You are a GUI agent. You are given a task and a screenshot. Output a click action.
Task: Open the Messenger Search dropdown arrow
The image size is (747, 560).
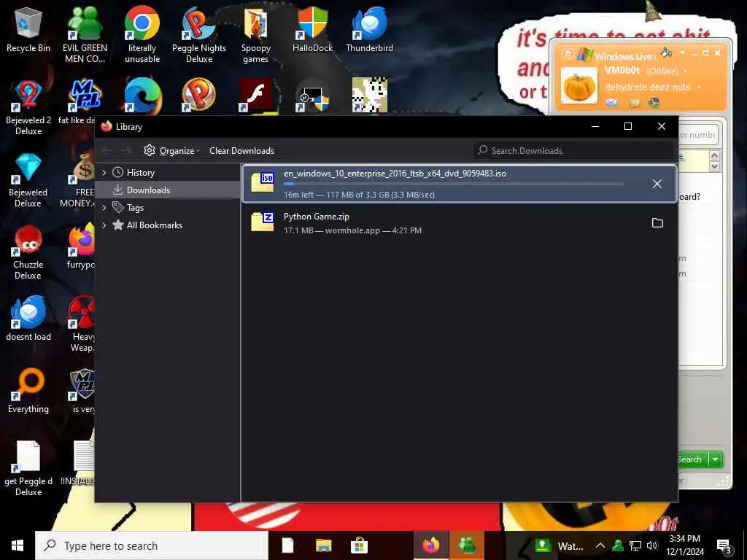715,459
